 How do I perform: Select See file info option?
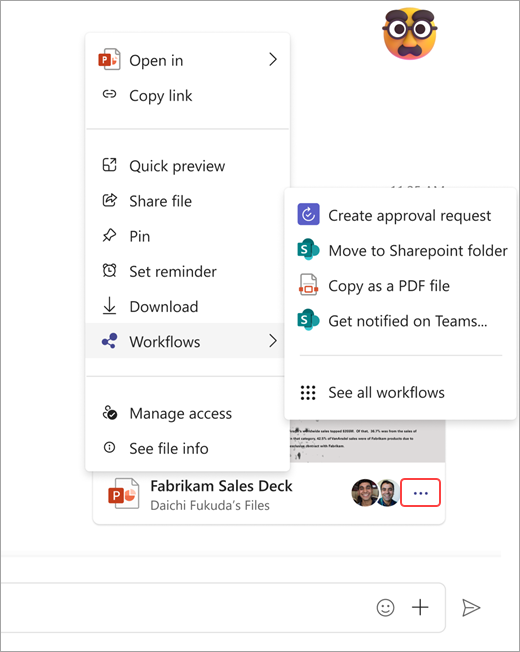point(187,448)
